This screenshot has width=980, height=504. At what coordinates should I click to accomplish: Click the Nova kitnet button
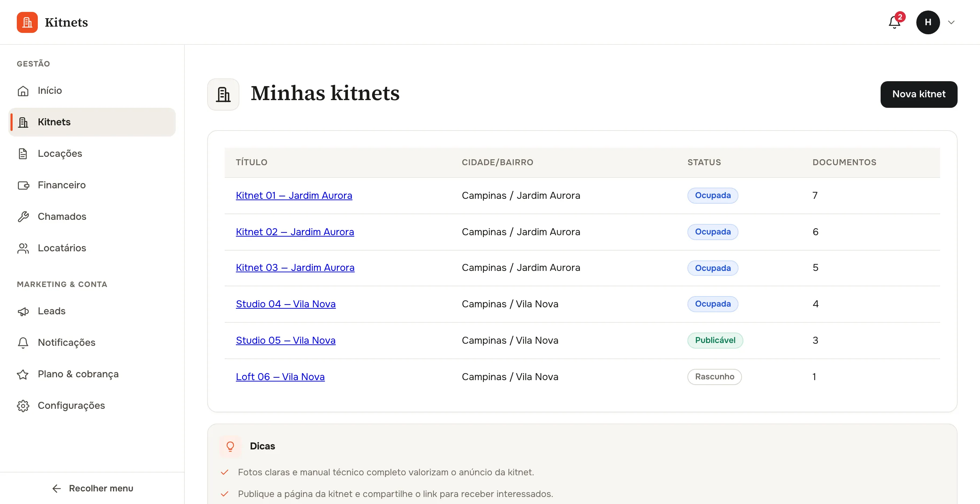pyautogui.click(x=919, y=94)
